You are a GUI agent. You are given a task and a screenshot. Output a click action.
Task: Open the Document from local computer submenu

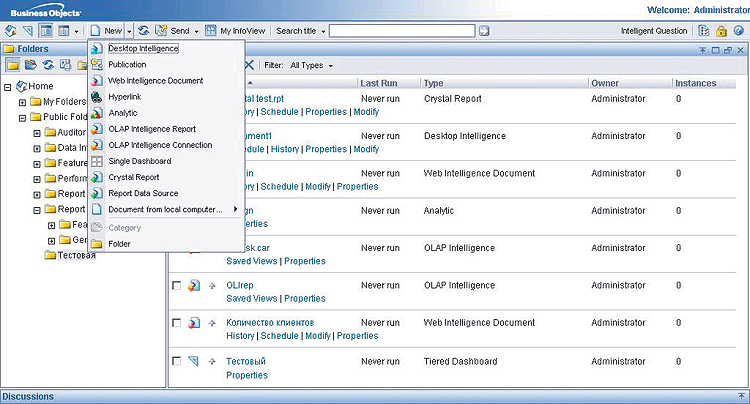(x=165, y=210)
